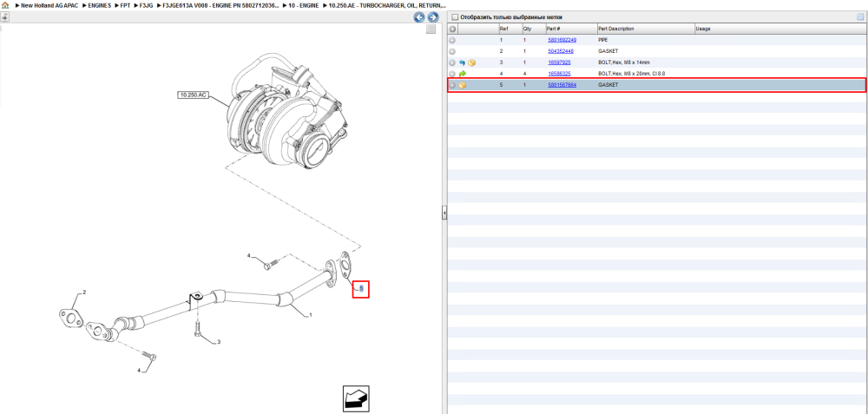This screenshot has height=414, width=868.
Task: Sort by the Qty column header
Action: tap(533, 29)
